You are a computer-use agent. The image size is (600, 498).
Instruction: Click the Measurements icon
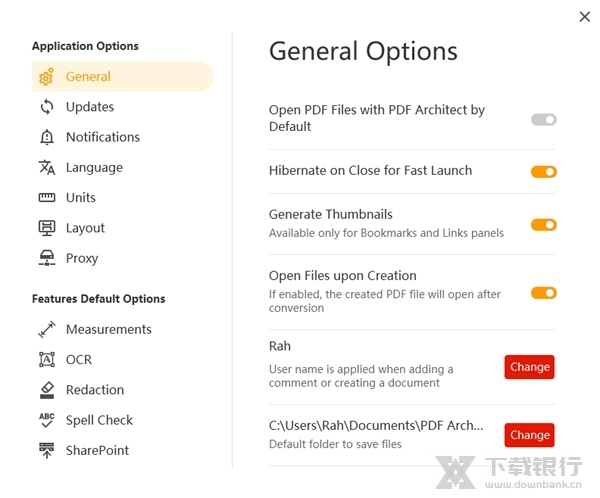(47, 329)
